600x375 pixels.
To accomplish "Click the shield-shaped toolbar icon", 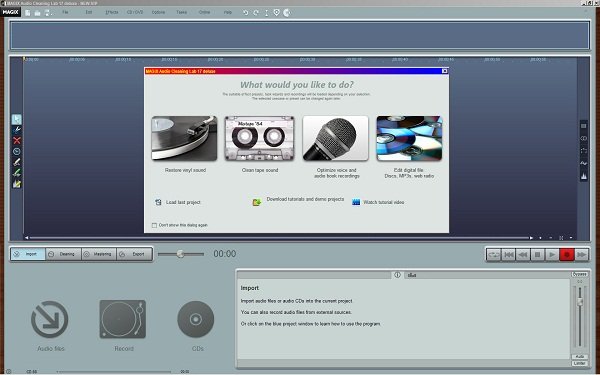I will pos(277,13).
